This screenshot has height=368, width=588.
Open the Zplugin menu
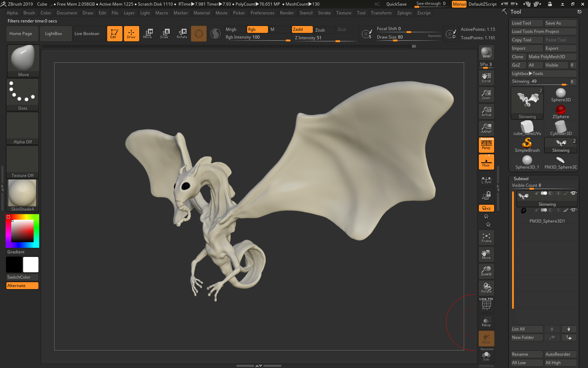tap(404, 13)
